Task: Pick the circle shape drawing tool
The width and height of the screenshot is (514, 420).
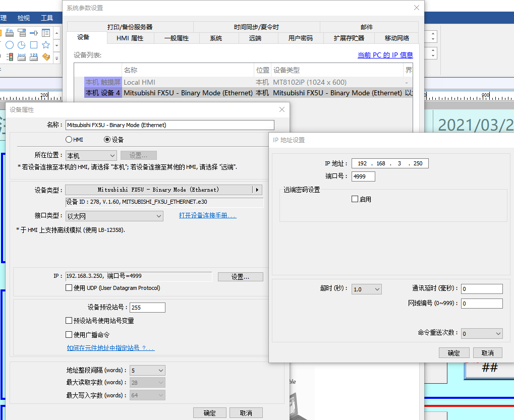Action: 10,45
